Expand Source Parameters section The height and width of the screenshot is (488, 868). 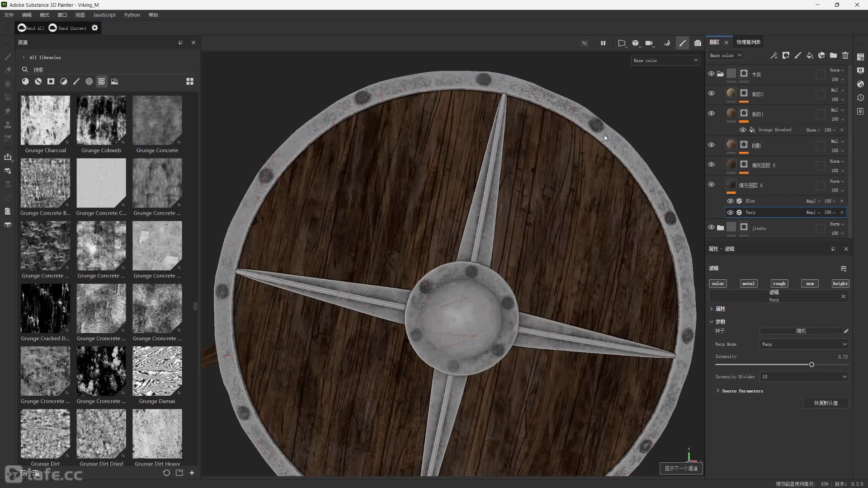[717, 391]
